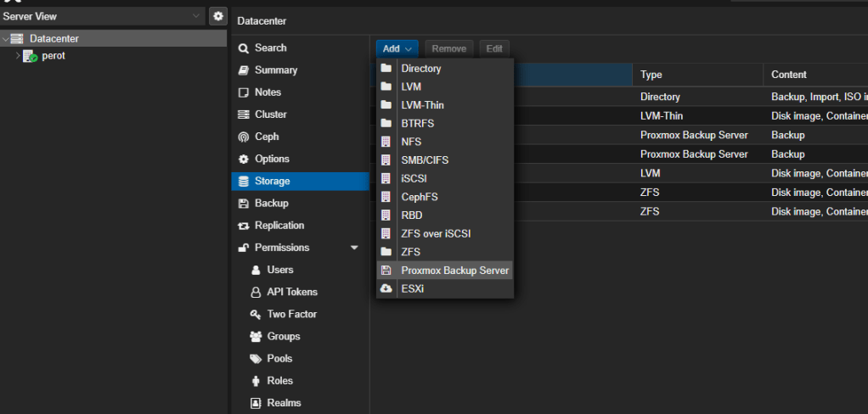Open the Add storage dropdown button
Screen dimensions: 868x414
click(x=397, y=49)
